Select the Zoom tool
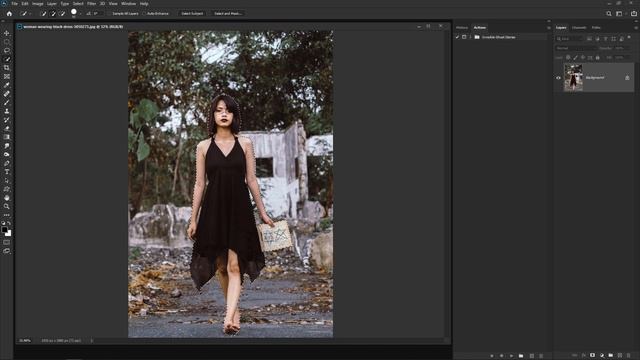 (x=7, y=207)
